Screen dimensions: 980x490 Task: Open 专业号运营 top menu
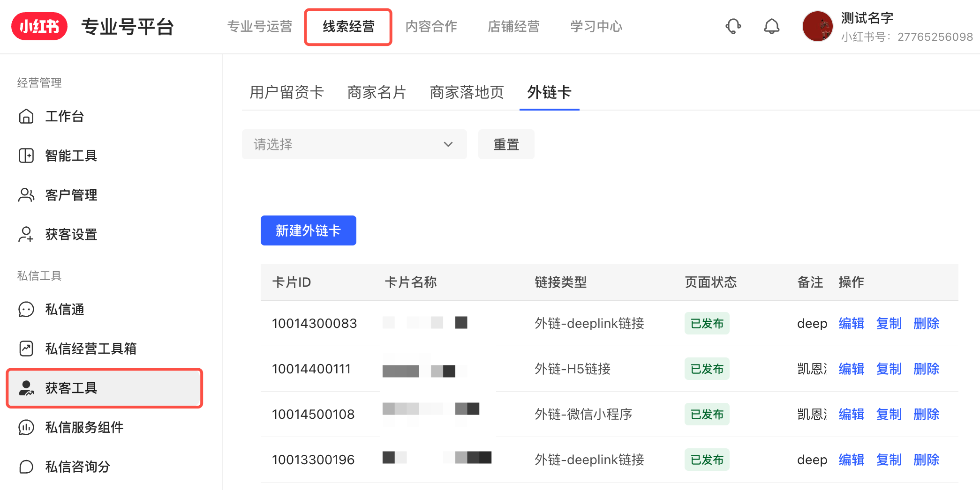tap(260, 26)
